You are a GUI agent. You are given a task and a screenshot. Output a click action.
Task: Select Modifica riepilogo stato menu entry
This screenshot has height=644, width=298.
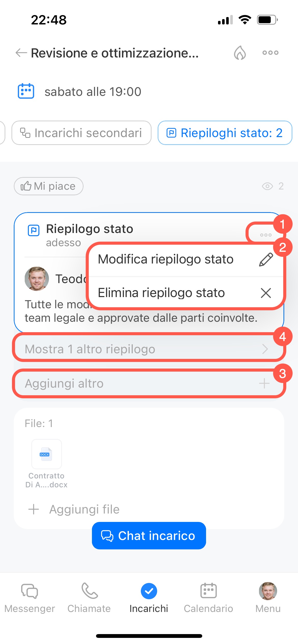tap(166, 259)
